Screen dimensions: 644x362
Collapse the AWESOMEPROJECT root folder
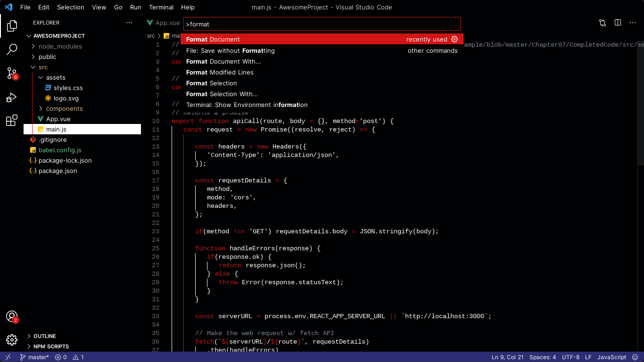tap(83, 36)
